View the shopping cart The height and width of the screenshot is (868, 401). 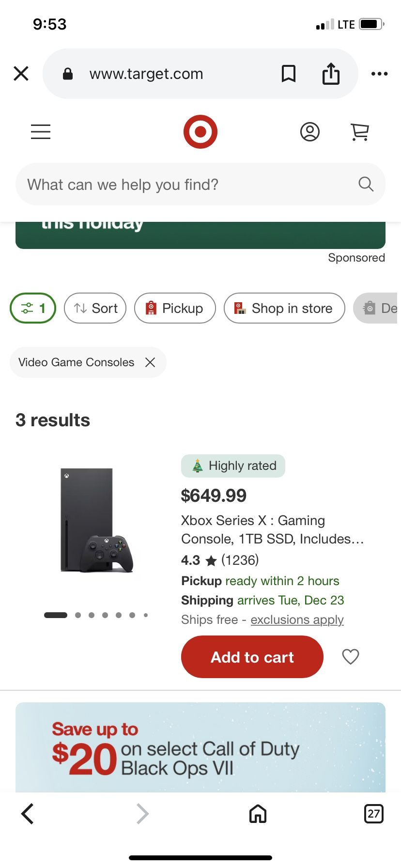click(360, 132)
